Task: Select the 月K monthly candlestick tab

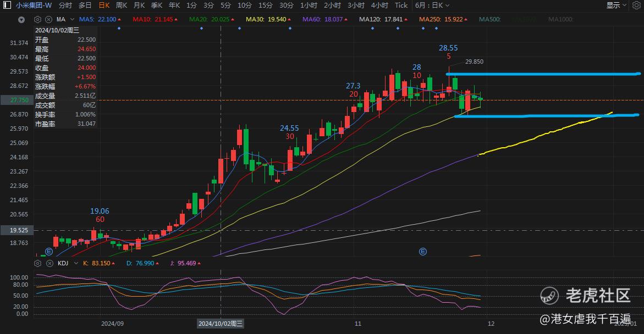Action: [x=139, y=5]
